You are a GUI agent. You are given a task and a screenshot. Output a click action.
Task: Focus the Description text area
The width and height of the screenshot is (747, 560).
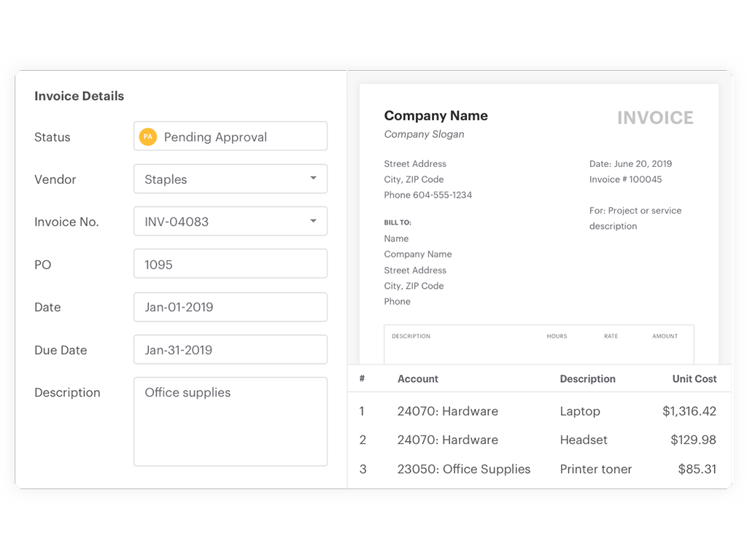click(230, 421)
